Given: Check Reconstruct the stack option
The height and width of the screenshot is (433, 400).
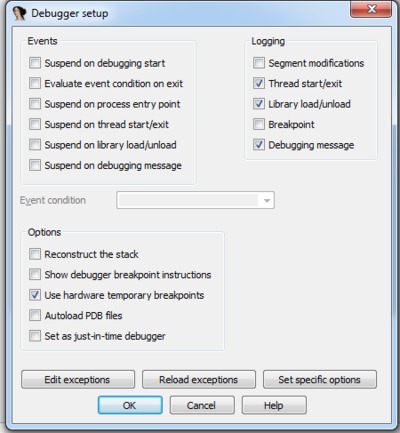Looking at the screenshot, I should click(x=35, y=254).
